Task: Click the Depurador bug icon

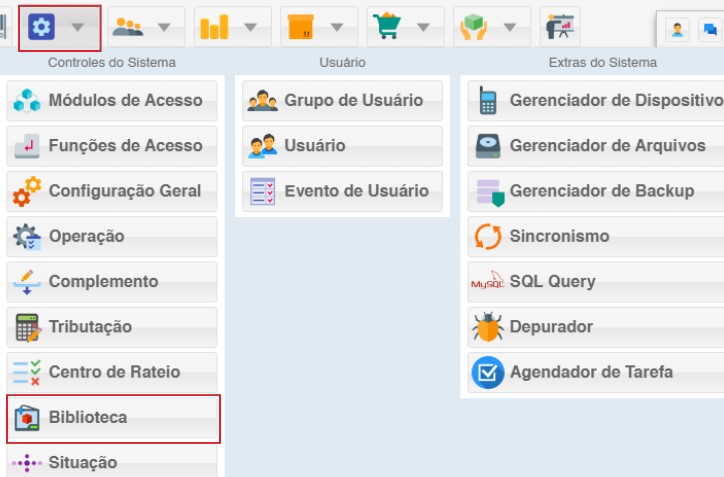Action: (x=487, y=327)
